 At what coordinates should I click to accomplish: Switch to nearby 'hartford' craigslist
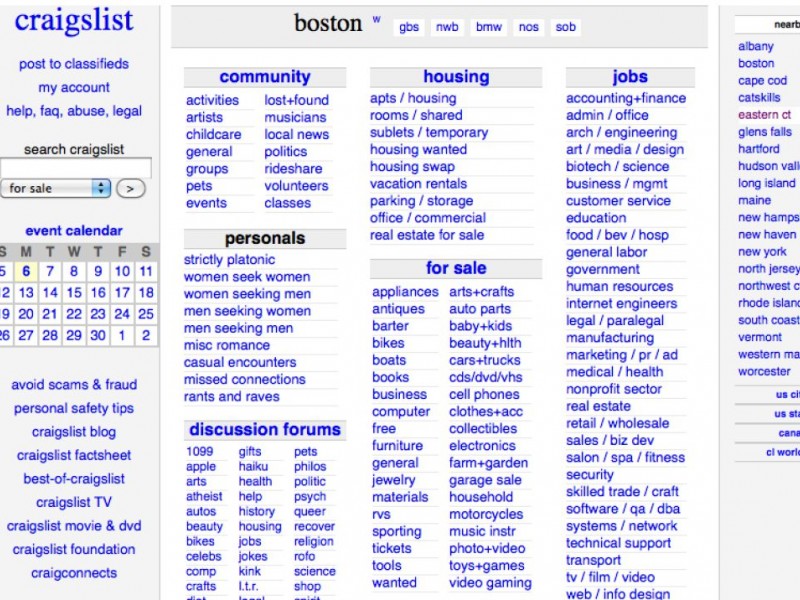759,149
